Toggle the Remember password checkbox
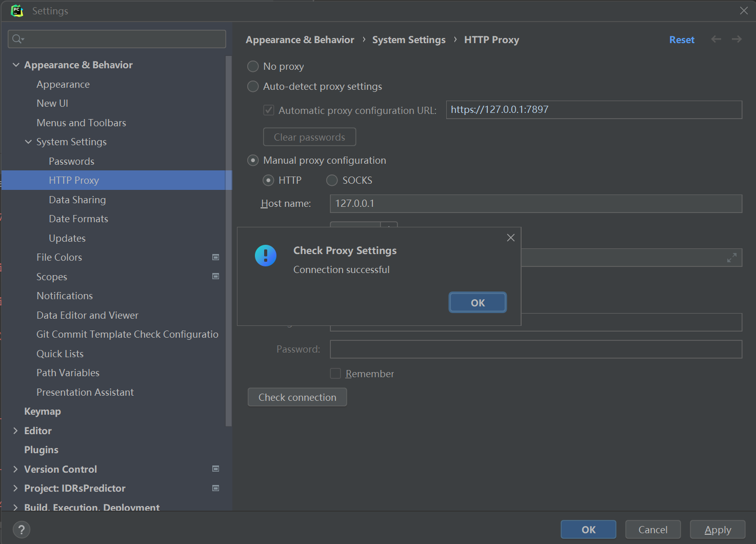This screenshot has height=544, width=756. pyautogui.click(x=335, y=374)
